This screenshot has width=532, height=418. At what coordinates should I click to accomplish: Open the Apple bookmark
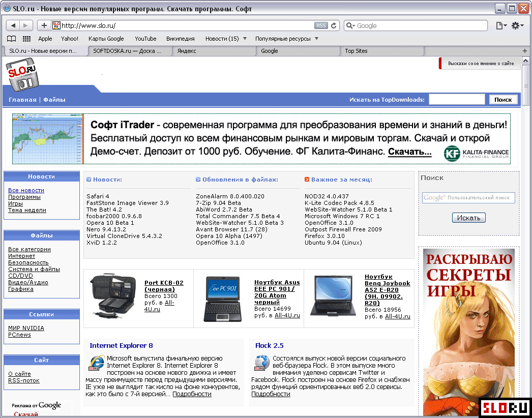click(45, 39)
